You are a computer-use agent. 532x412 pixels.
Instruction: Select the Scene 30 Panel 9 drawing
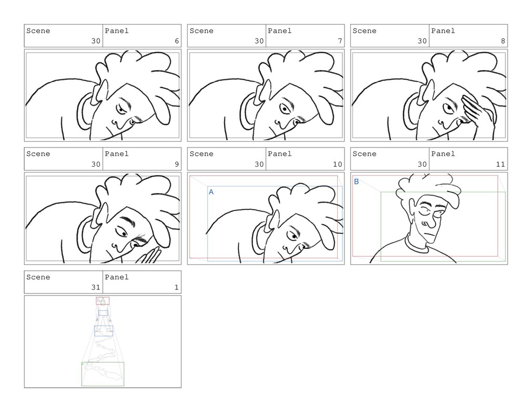(103, 219)
